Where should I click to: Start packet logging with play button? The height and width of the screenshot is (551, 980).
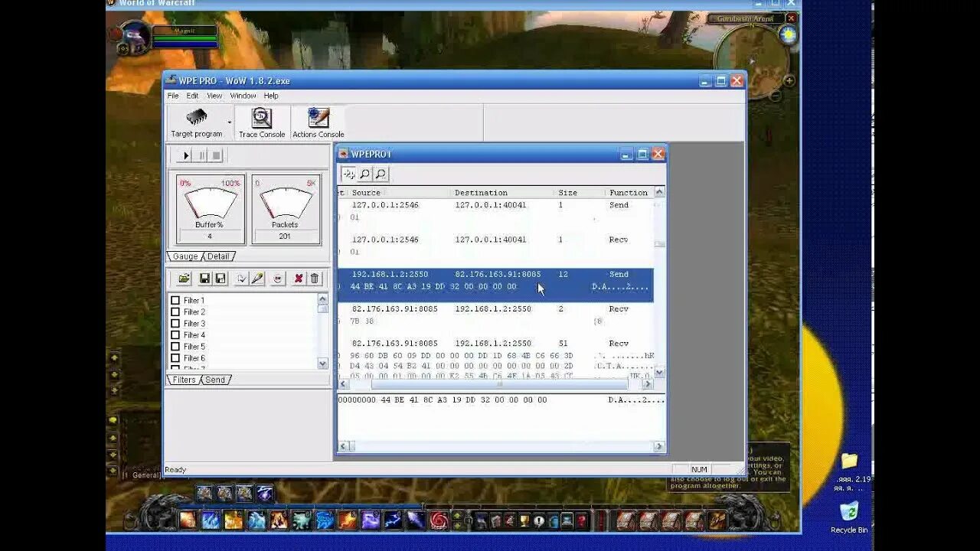click(185, 155)
